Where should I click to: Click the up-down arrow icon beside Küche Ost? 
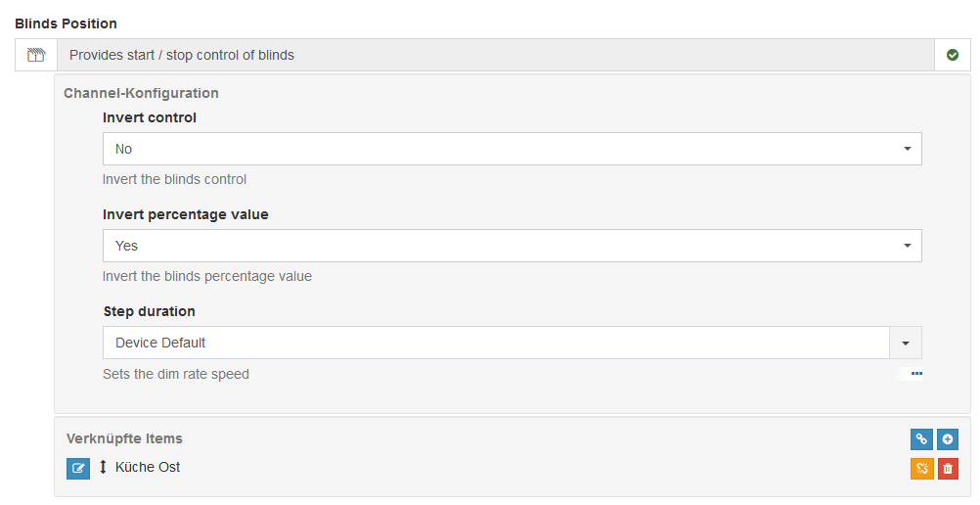pyautogui.click(x=103, y=468)
